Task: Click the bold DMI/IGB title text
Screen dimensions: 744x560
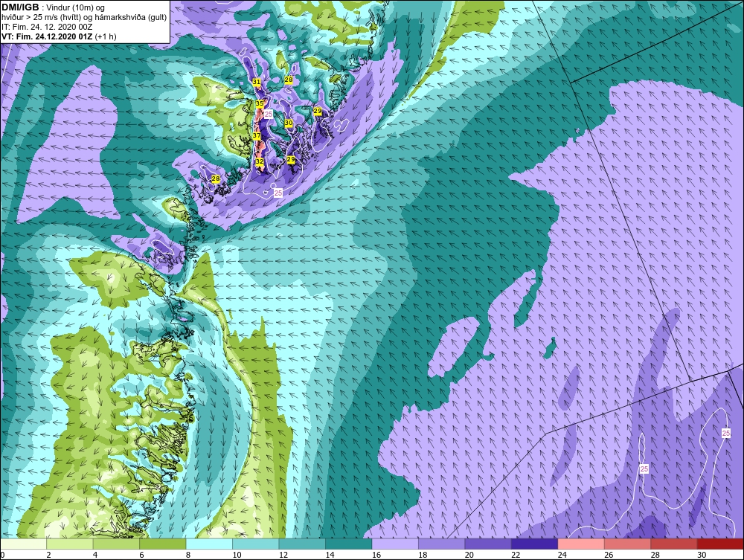Action: (x=20, y=7)
